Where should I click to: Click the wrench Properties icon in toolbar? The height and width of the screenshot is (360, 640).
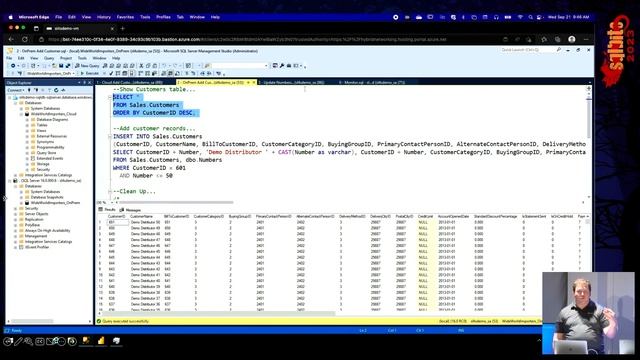[x=282, y=66]
